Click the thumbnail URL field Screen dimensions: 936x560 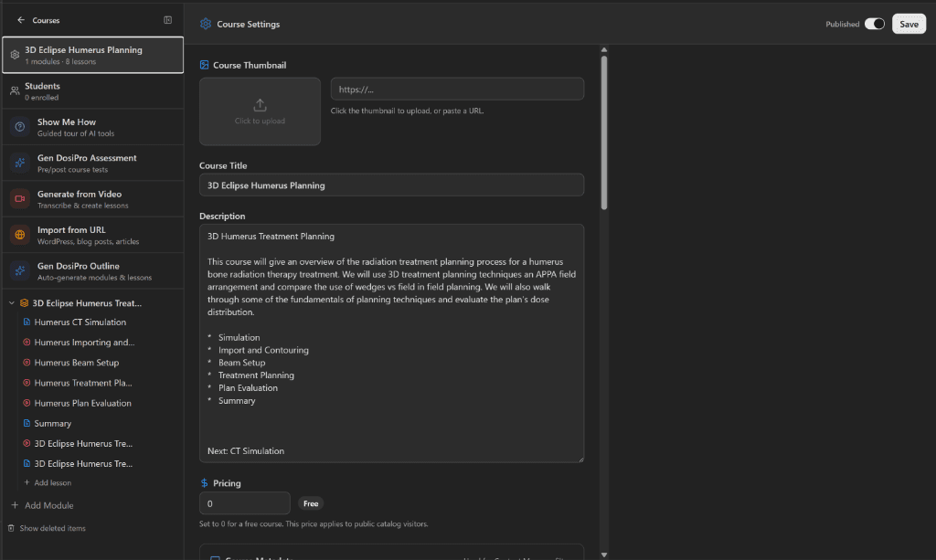457,89
